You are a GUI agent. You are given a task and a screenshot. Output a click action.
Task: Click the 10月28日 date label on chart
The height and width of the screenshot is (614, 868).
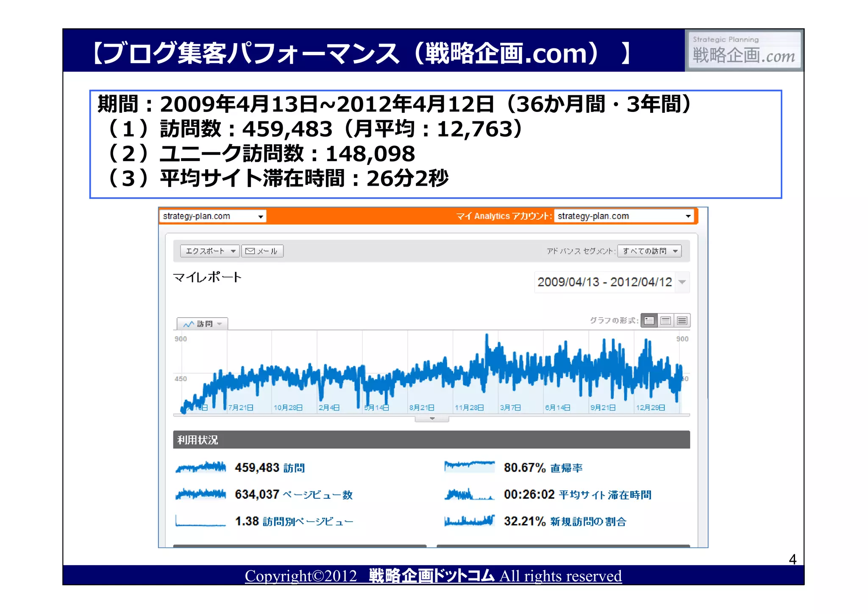click(x=288, y=407)
